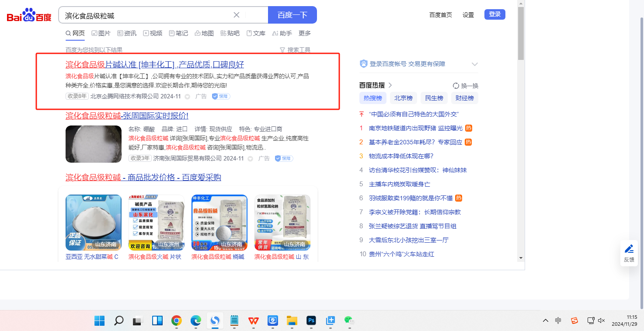
Task: Click the 保障 badge on the 济南张周国际 result
Action: 284,158
